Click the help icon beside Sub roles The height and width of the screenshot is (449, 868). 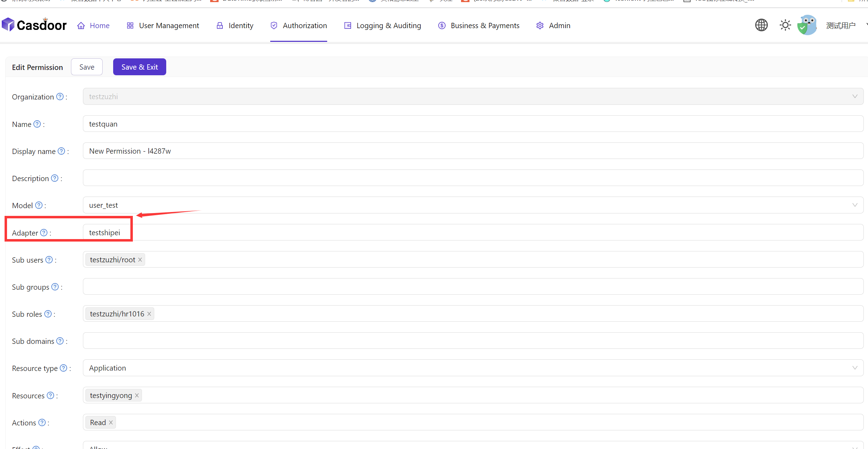tap(48, 314)
